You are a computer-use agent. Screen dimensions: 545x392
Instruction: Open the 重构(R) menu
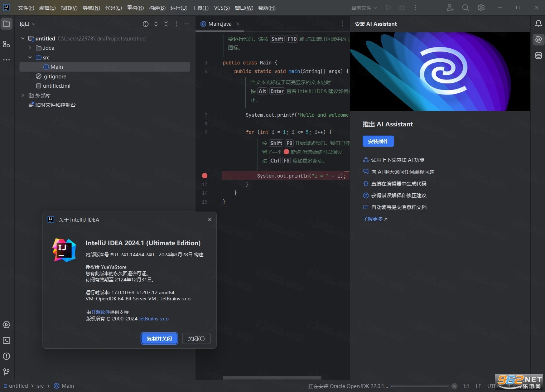(x=135, y=8)
